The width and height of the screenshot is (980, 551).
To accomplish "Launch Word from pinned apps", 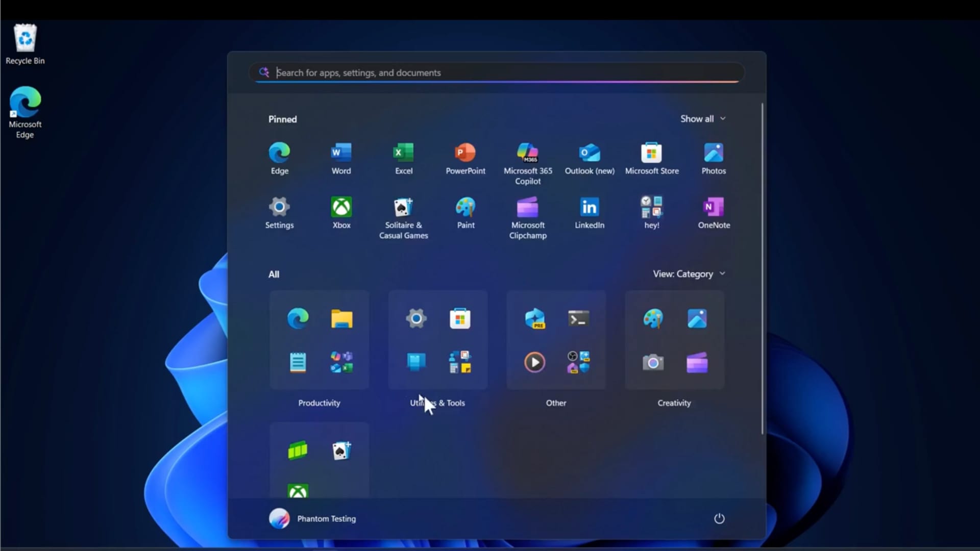I will pos(341,159).
